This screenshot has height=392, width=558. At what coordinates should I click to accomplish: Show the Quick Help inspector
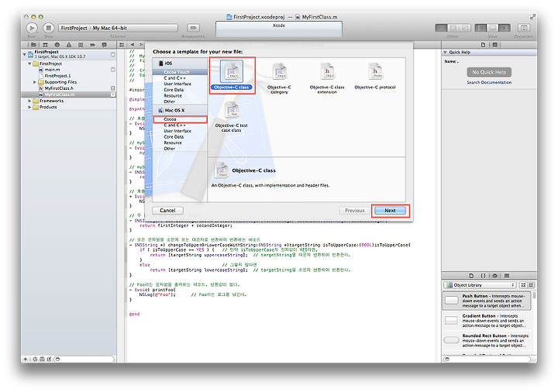[494, 45]
